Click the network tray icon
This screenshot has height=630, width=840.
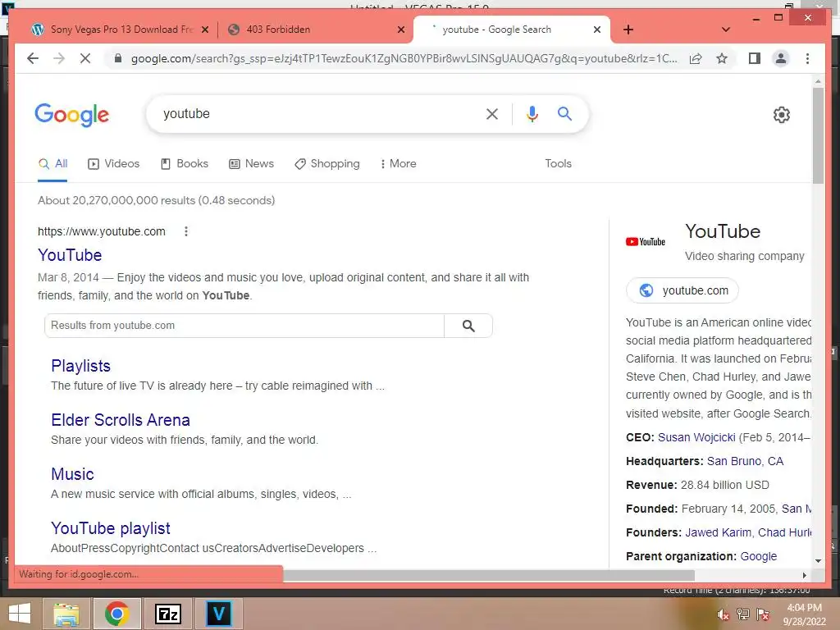click(743, 614)
